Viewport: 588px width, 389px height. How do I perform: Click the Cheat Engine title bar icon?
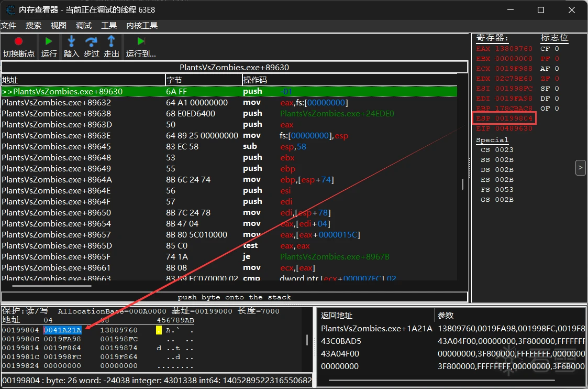[10, 10]
